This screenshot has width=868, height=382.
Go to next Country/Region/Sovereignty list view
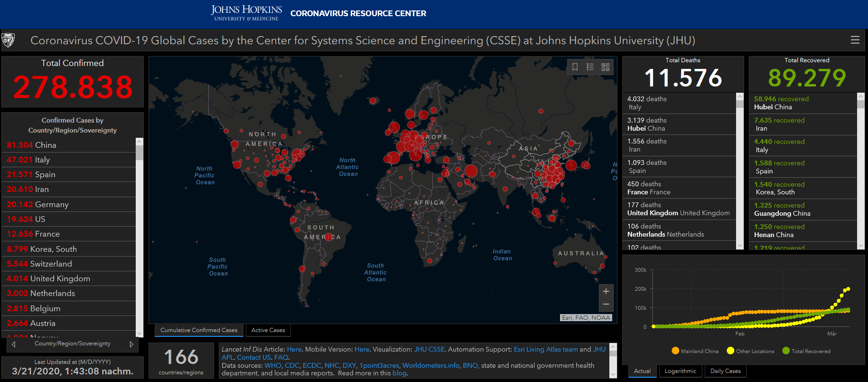click(x=131, y=344)
